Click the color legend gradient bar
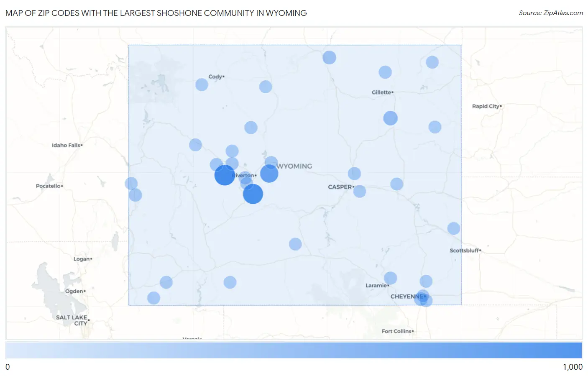This screenshot has height=376, width=588. click(294, 350)
